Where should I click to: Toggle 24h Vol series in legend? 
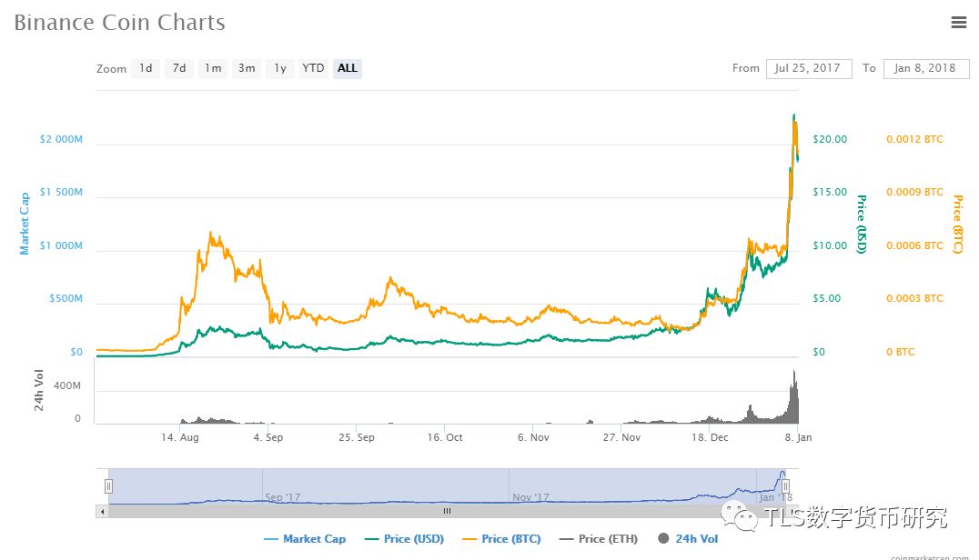pos(688,539)
